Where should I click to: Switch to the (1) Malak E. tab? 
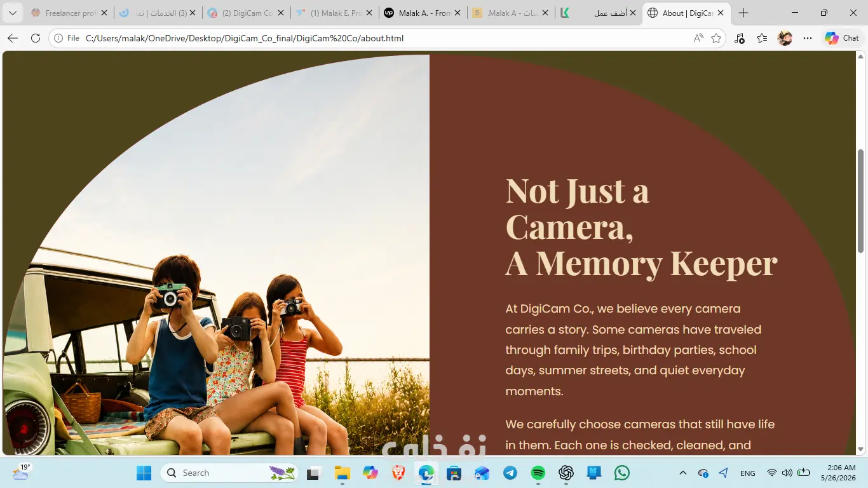click(x=334, y=13)
